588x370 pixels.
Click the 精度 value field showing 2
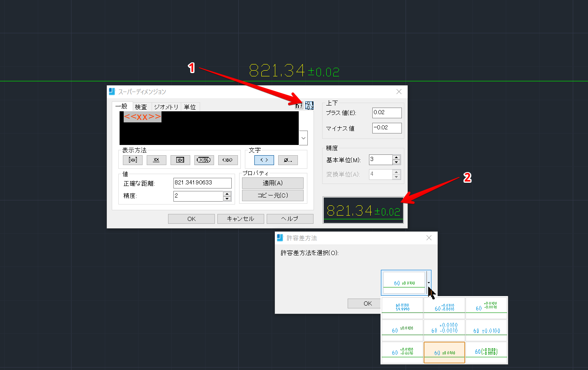coord(198,196)
